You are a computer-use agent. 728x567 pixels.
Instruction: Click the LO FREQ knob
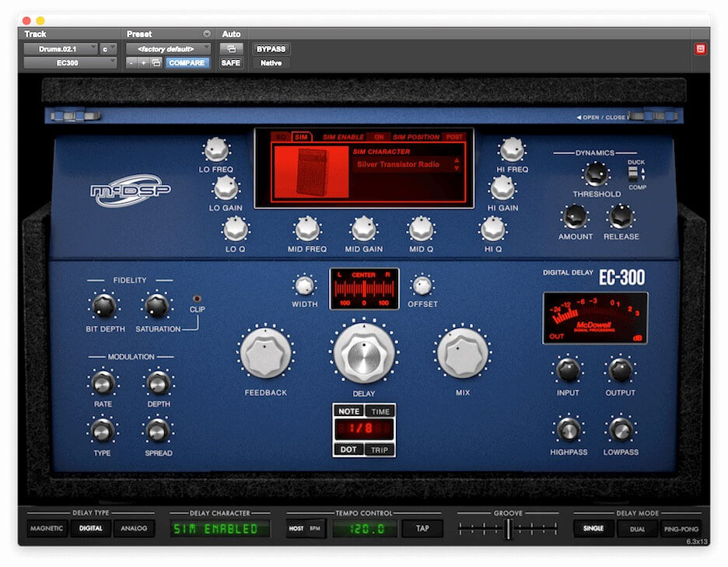(x=216, y=149)
